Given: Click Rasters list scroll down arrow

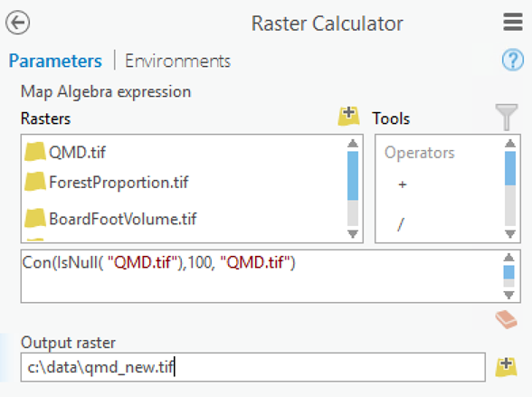Looking at the screenshot, I should click(353, 233).
